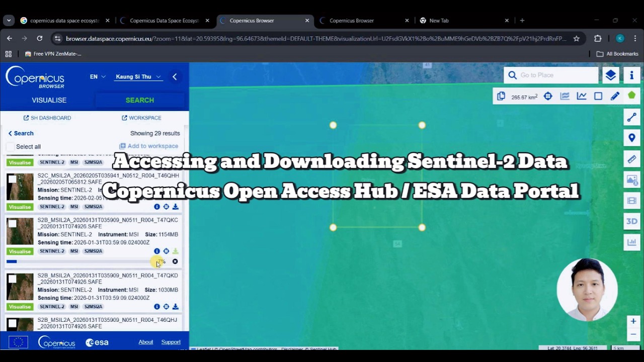This screenshot has height=362, width=644.
Task: Visualise the T47QKC product
Action: (x=20, y=251)
